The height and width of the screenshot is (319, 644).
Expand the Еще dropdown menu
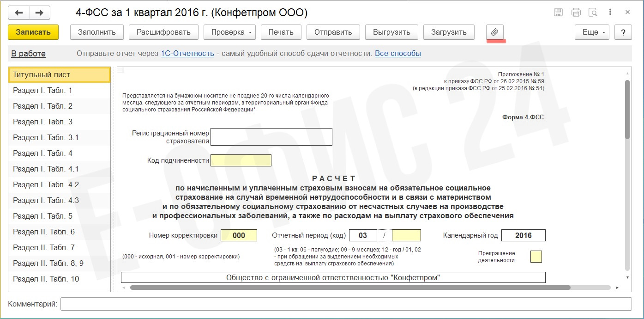pyautogui.click(x=592, y=32)
